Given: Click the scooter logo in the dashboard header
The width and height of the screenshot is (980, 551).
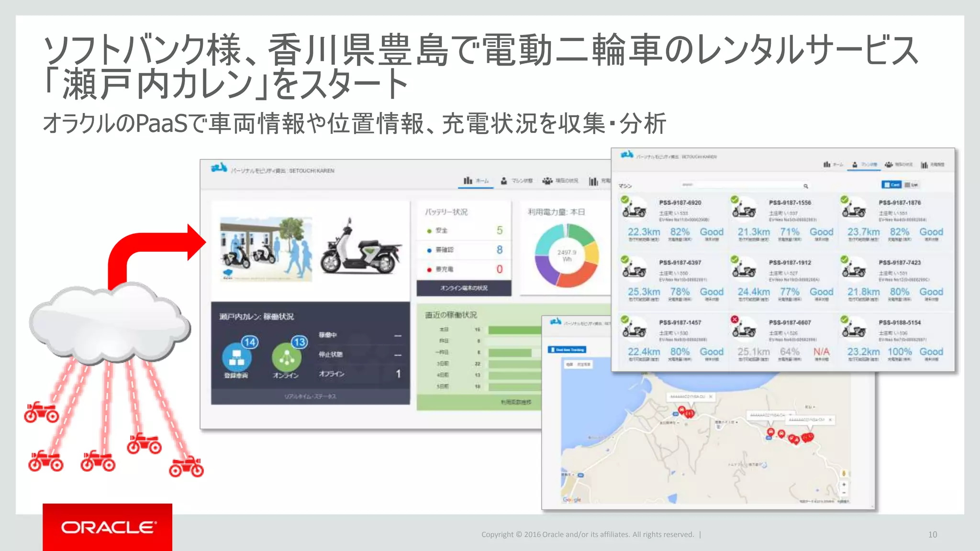Looking at the screenshot, I should click(x=219, y=168).
